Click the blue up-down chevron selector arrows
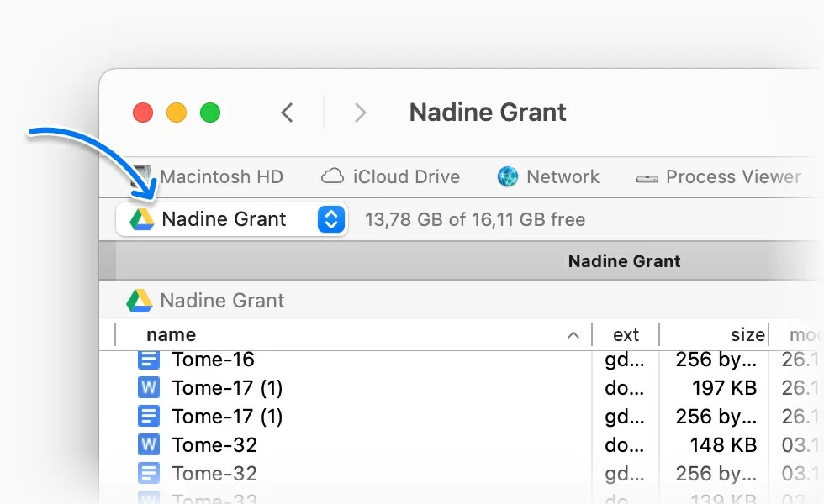 [x=331, y=219]
